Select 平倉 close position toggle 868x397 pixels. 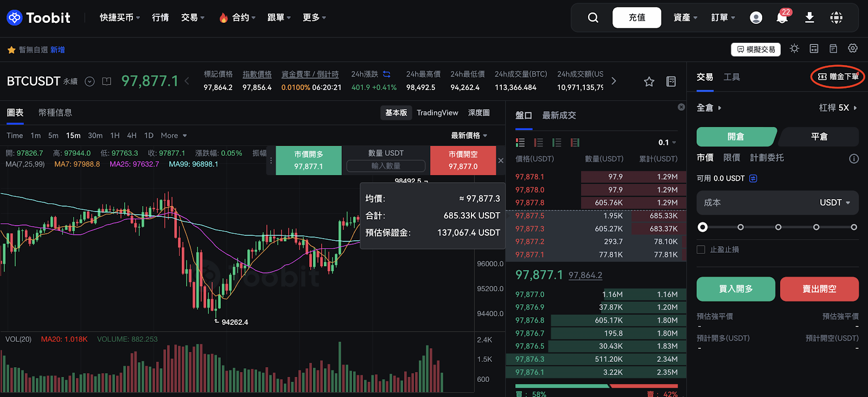[x=819, y=137]
